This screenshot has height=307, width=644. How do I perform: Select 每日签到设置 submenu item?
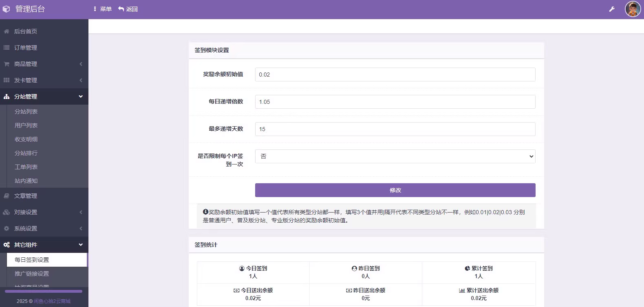coord(47,260)
